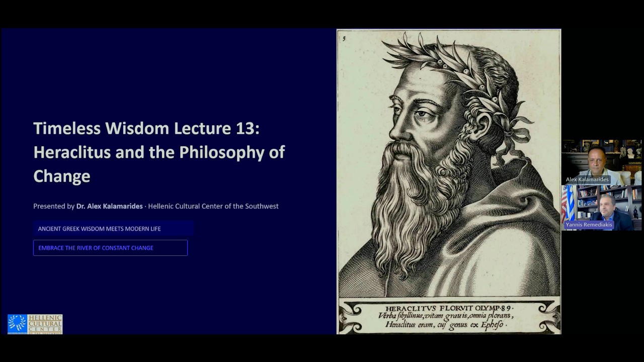Click 'Hellenic Cultural Center of the Southwest' text
644x362 pixels.
(x=213, y=206)
